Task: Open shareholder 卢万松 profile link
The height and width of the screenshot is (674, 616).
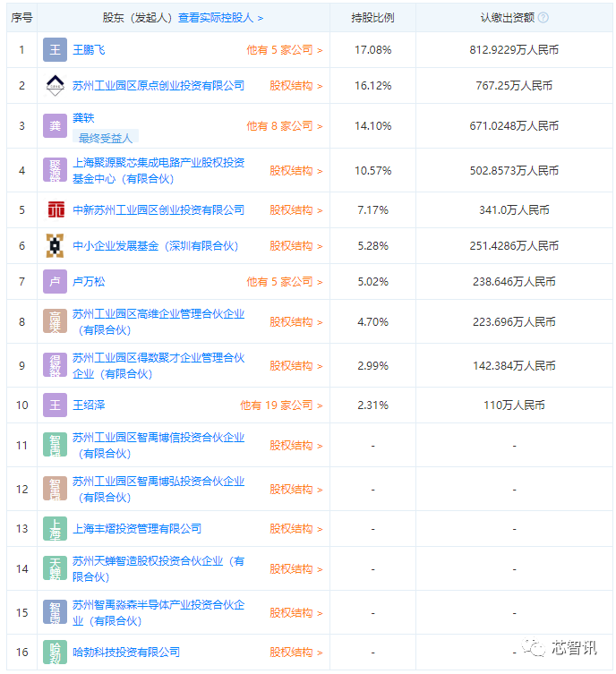Action: 89,282
